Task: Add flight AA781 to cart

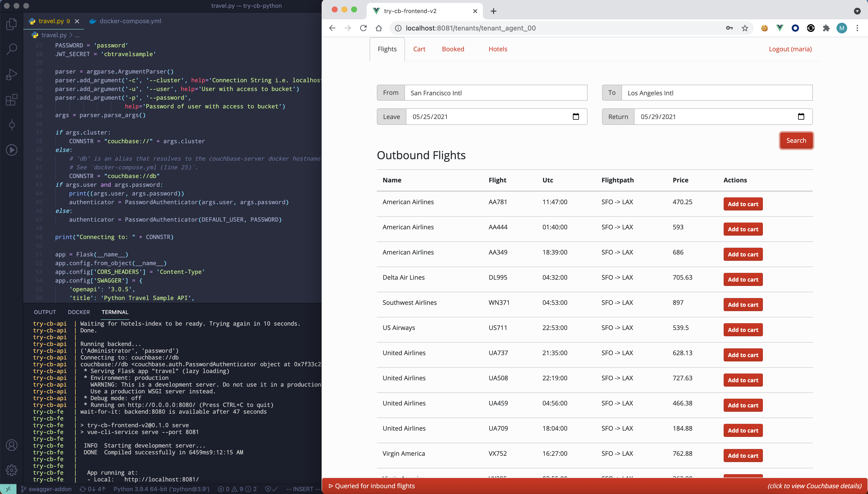Action: 743,204
